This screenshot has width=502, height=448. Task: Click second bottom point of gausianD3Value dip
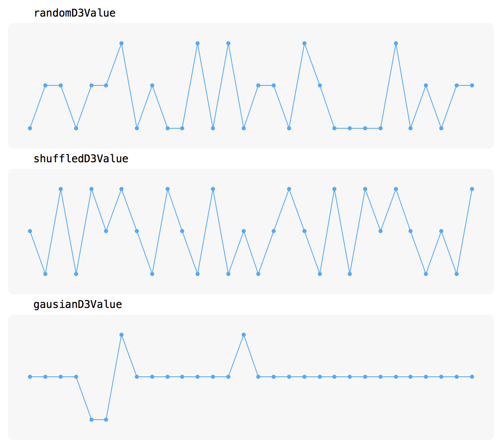coord(106,420)
